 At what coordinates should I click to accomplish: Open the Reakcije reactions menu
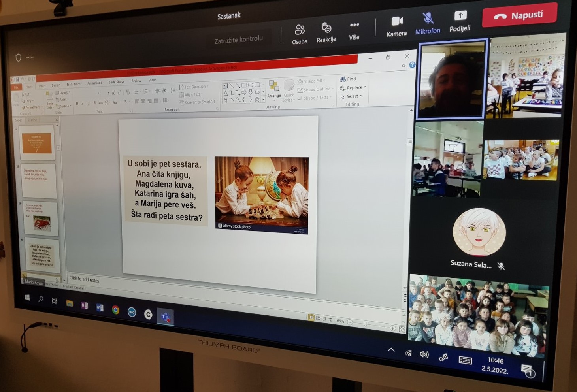point(326,32)
